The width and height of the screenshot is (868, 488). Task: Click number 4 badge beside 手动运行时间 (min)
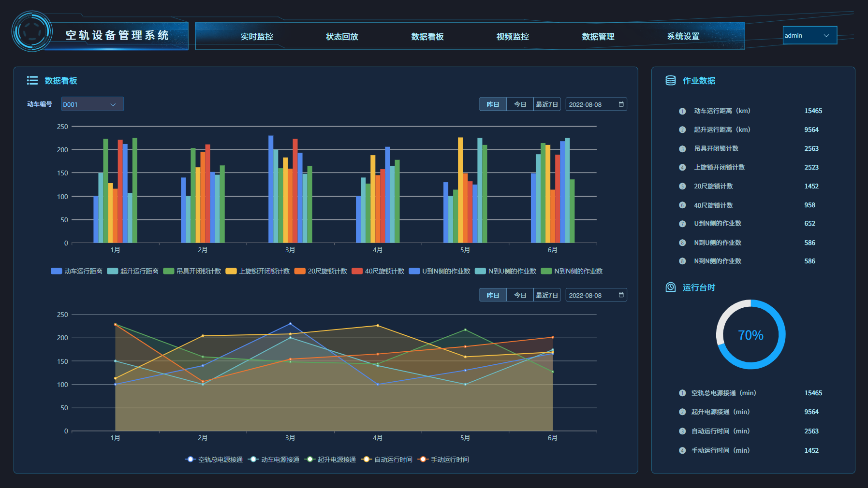coord(682,451)
